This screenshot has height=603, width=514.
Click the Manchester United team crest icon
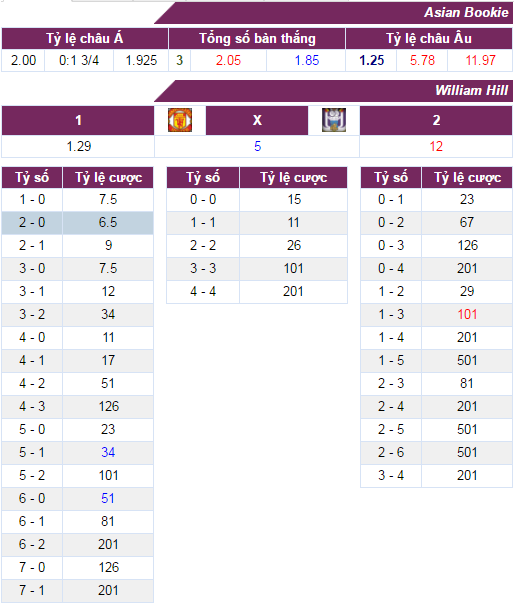pyautogui.click(x=180, y=120)
